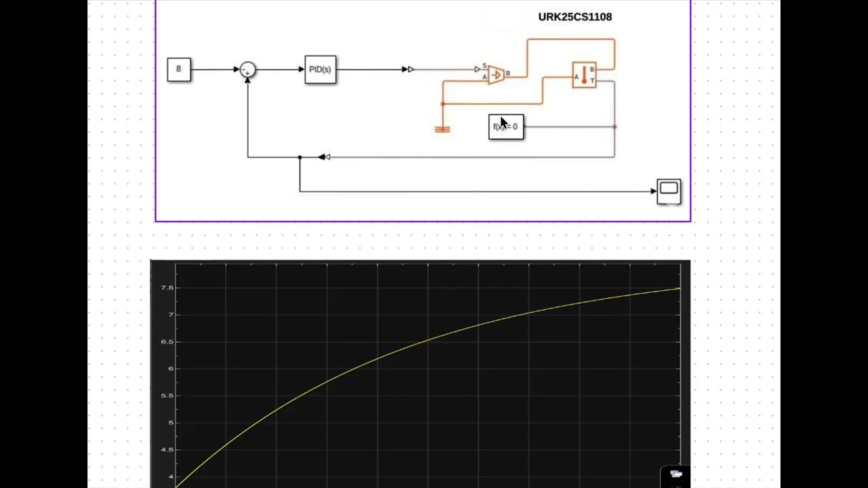Click the 6.5 y-axis tick label
The width and height of the screenshot is (868, 488).
pos(167,342)
